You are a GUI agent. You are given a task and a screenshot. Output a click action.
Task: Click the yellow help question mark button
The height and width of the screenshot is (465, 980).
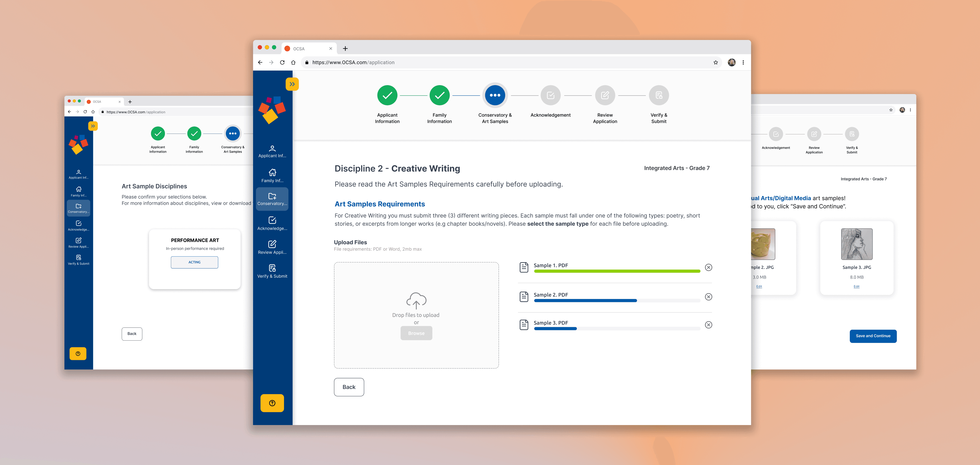272,403
